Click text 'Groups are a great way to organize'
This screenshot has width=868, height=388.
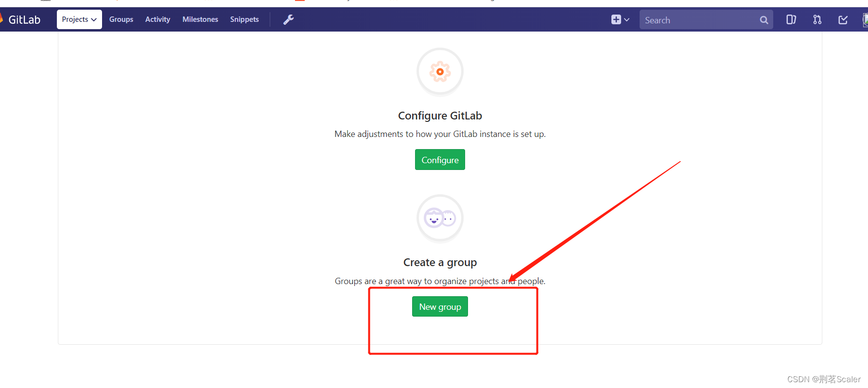click(401, 281)
